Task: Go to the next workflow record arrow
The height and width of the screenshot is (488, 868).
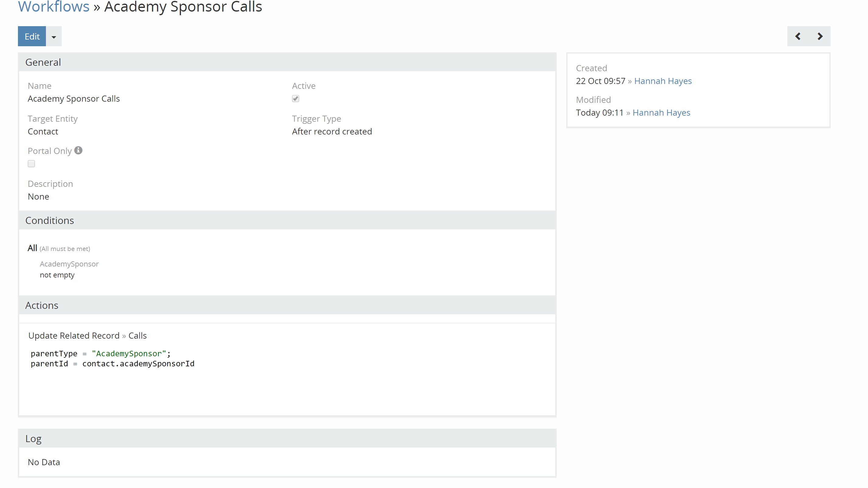Action: point(820,37)
